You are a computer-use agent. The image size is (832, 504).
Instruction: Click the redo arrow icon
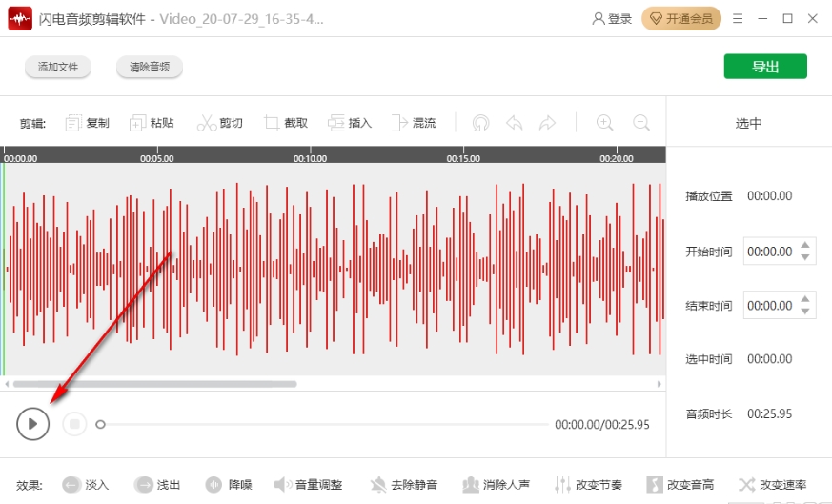click(x=547, y=123)
